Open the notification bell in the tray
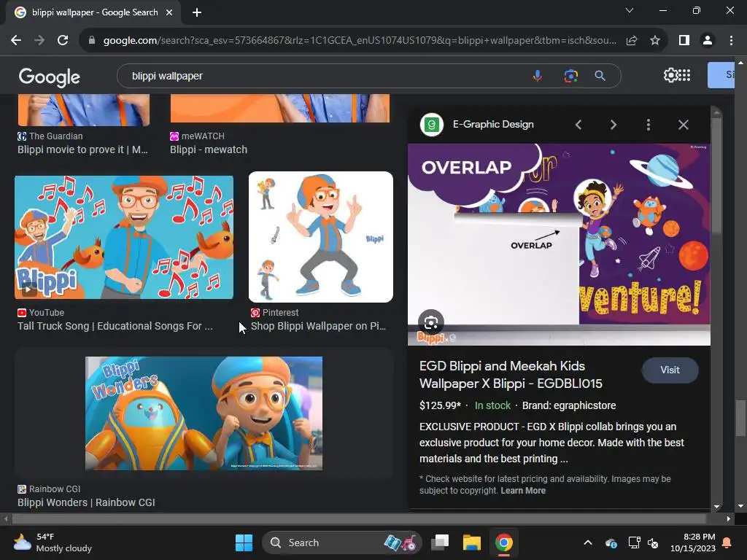The width and height of the screenshot is (747, 560). click(x=727, y=542)
